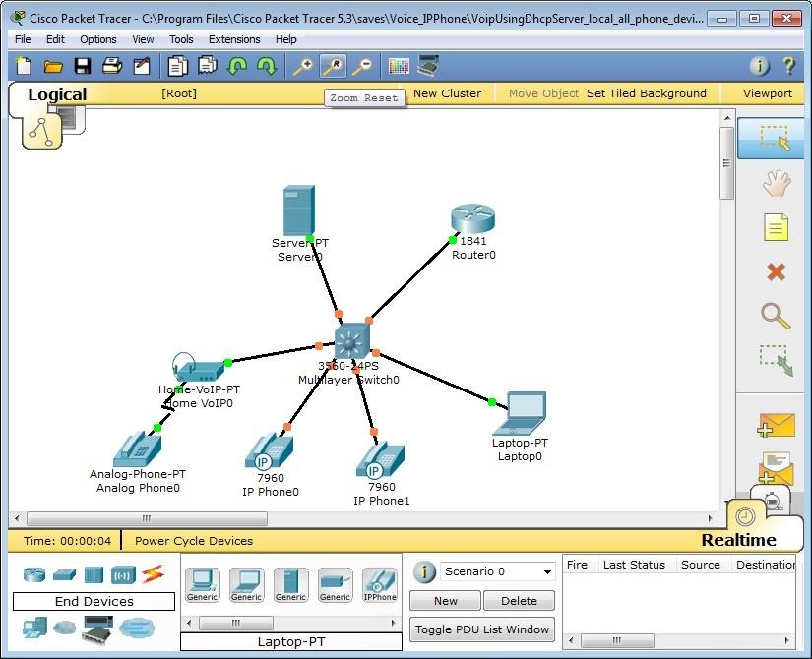Image resolution: width=812 pixels, height=659 pixels.
Task: Open the Custom Devices Dialog icon
Action: [428, 66]
